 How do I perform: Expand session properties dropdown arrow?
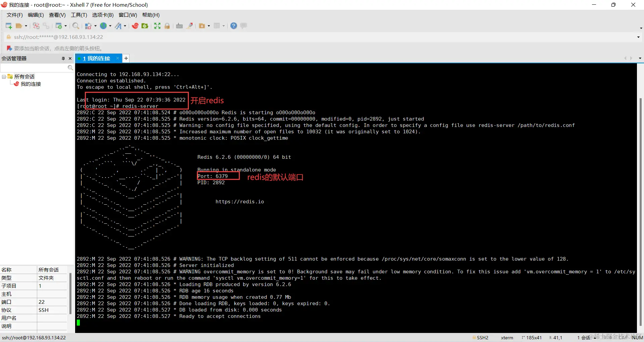pos(65,26)
